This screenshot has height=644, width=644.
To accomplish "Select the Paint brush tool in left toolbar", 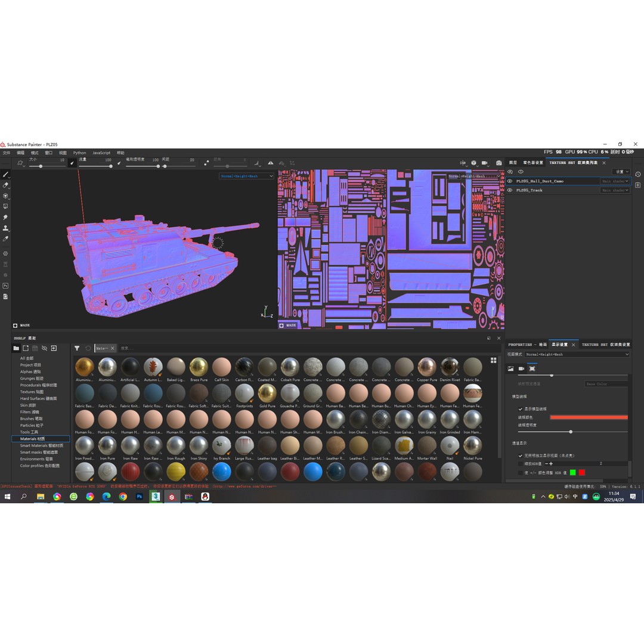I will [5, 175].
